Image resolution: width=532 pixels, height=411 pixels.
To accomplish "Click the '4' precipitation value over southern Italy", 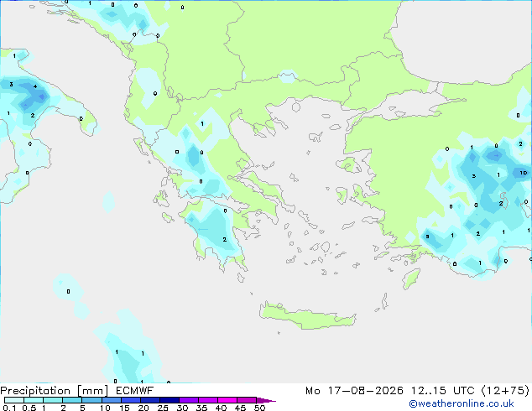I will pyautogui.click(x=35, y=86).
